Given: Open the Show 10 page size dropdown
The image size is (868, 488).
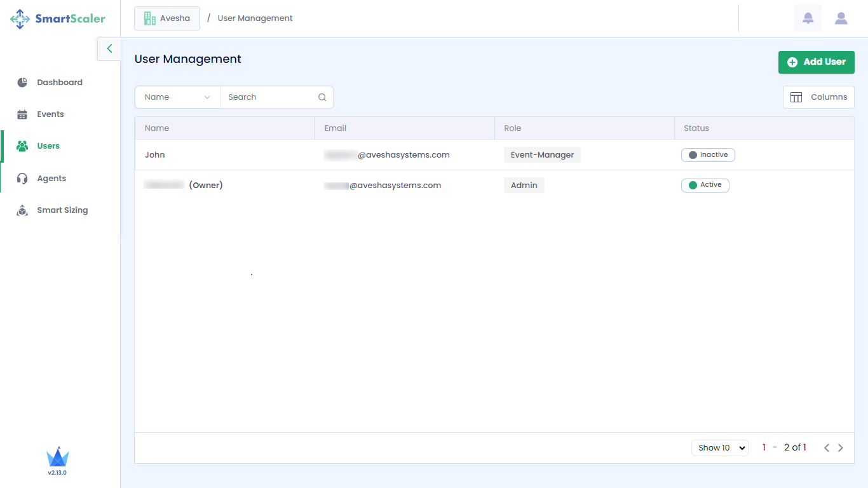Looking at the screenshot, I should [x=720, y=448].
